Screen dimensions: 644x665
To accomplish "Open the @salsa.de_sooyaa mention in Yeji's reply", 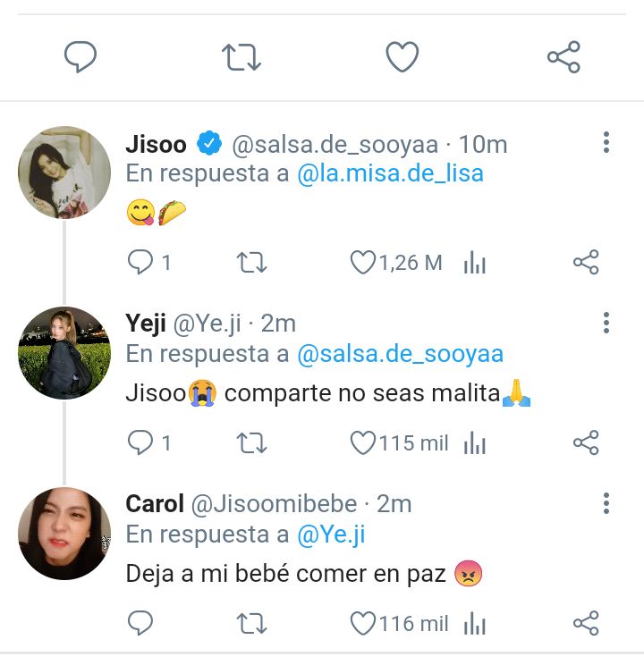I will pyautogui.click(x=400, y=354).
